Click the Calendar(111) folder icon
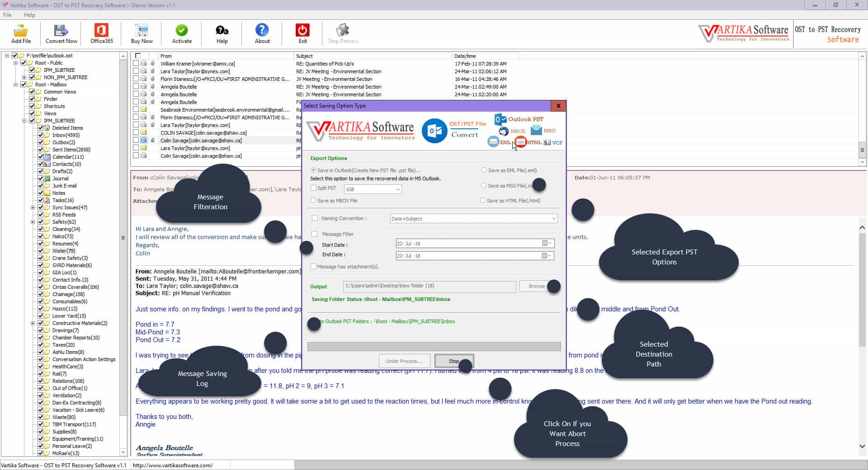 pyautogui.click(x=47, y=157)
